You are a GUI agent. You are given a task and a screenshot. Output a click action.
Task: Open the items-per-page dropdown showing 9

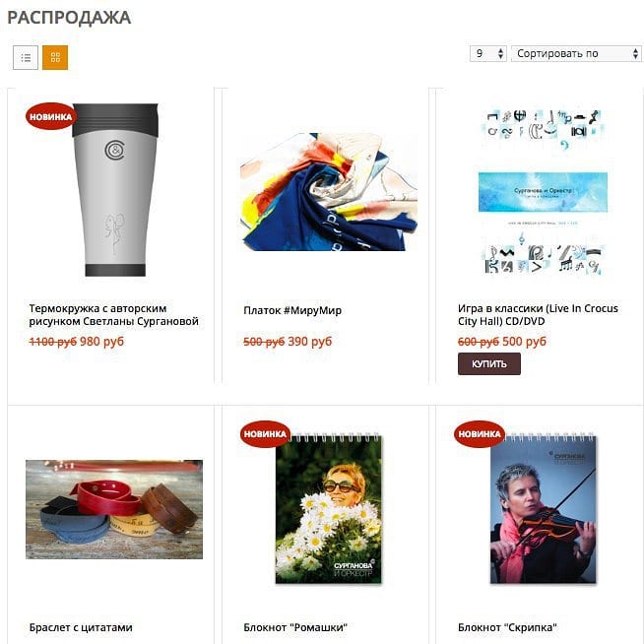488,53
